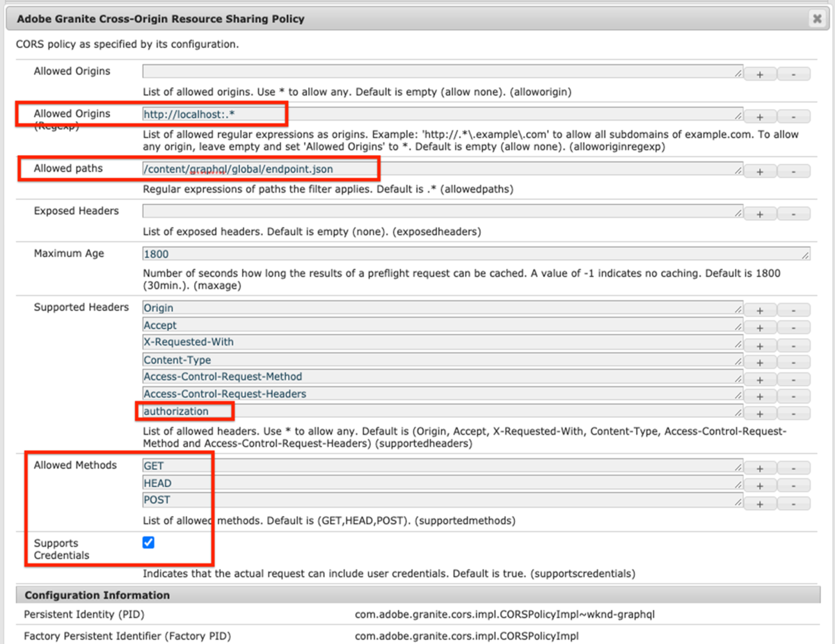Edit the Accept header field
Viewport: 835px width, 644px height.
coord(443,325)
